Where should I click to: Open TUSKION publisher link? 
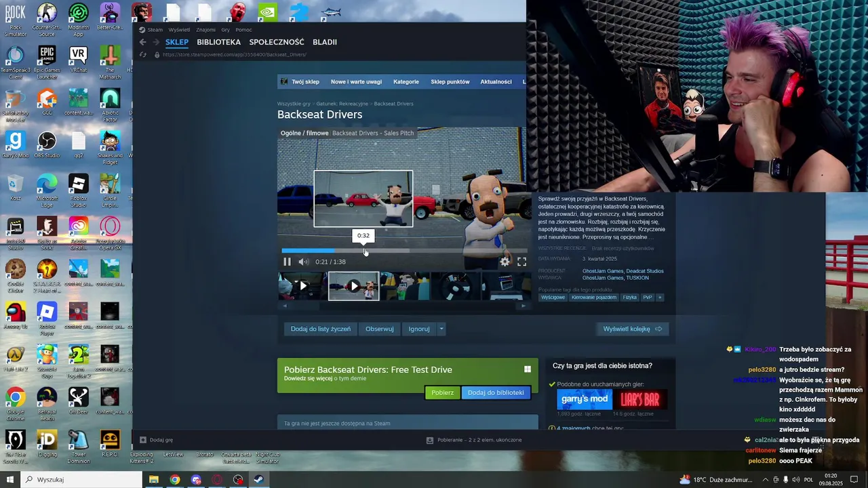click(638, 278)
